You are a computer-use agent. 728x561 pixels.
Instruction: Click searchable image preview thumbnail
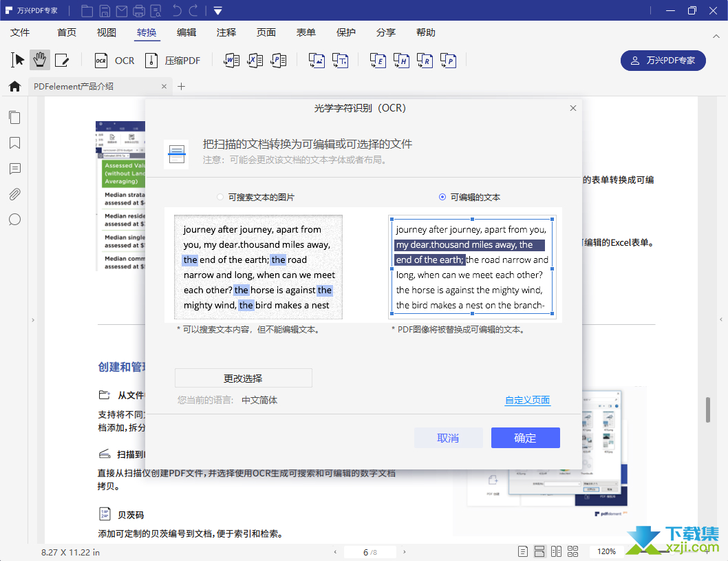point(258,267)
